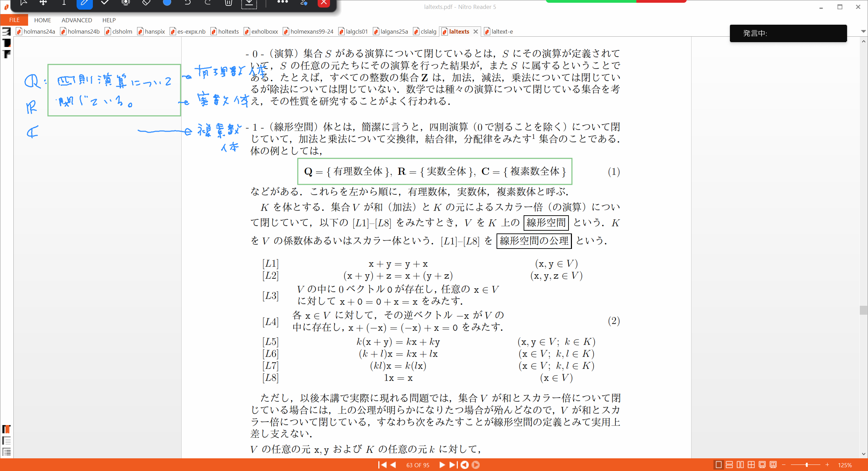The image size is (868, 471).
Task: Go to the first page
Action: 382,465
